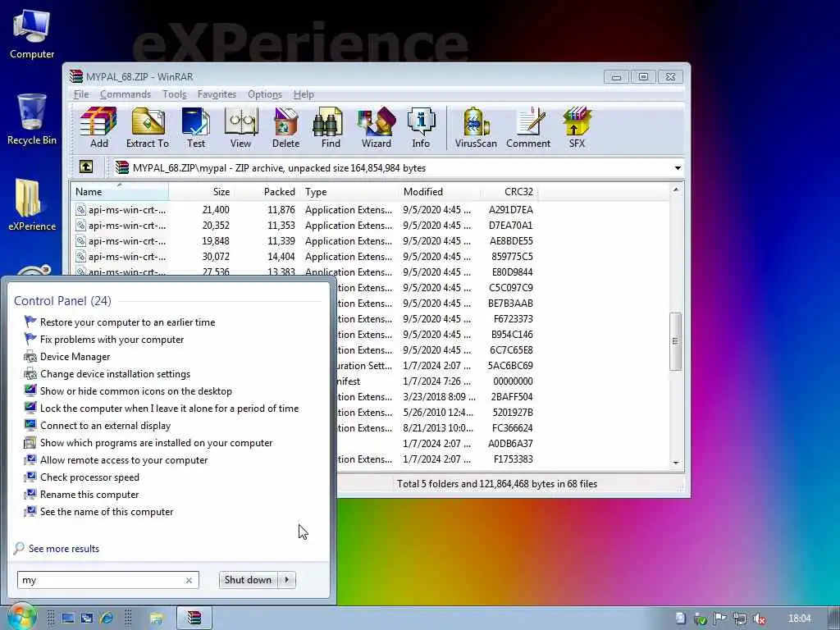
Task: Open Show or hide common icons on desktop
Action: (136, 391)
